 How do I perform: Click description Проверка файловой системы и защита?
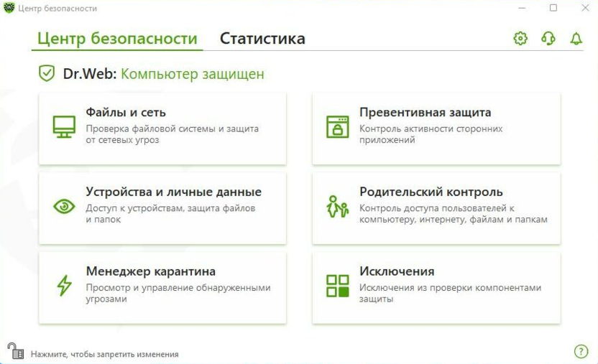(x=172, y=134)
